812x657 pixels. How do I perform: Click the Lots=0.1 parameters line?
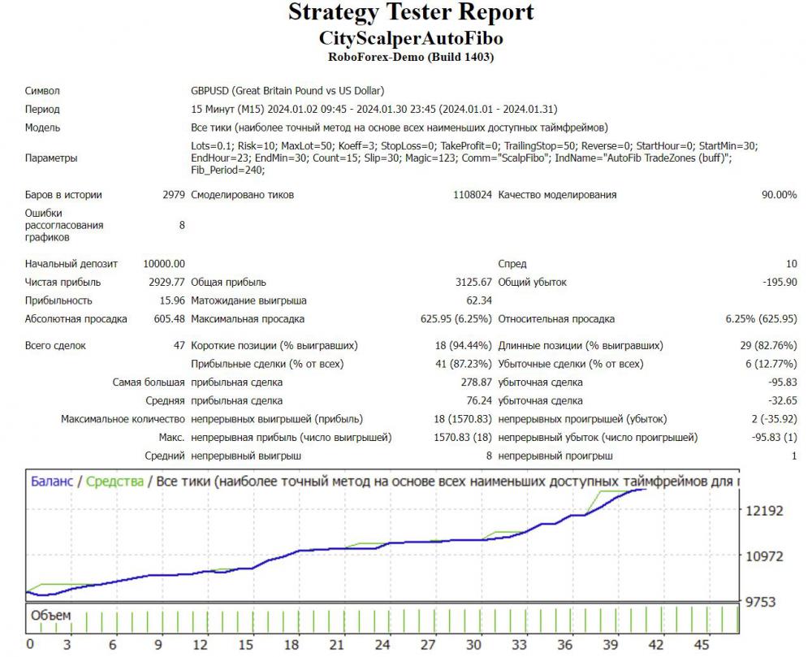coord(474,146)
